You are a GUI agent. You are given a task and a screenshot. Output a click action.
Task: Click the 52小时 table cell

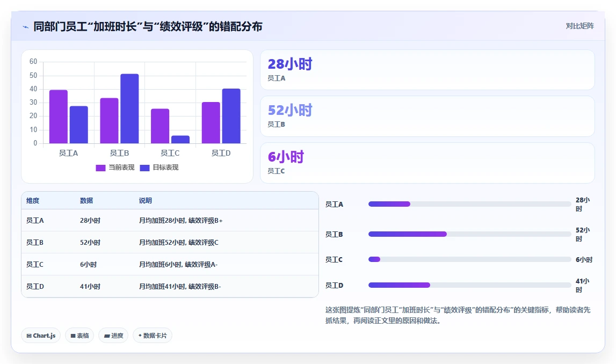[90, 243]
